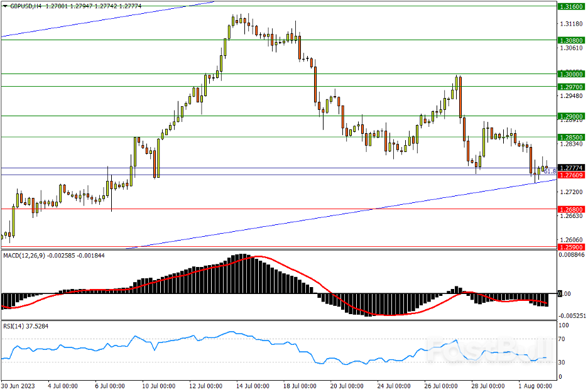
Task: Select the green 1.2900 level label
Action: pos(570,116)
